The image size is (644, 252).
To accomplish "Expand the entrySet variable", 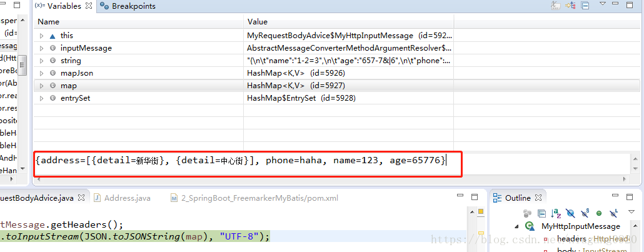I will click(x=41, y=99).
